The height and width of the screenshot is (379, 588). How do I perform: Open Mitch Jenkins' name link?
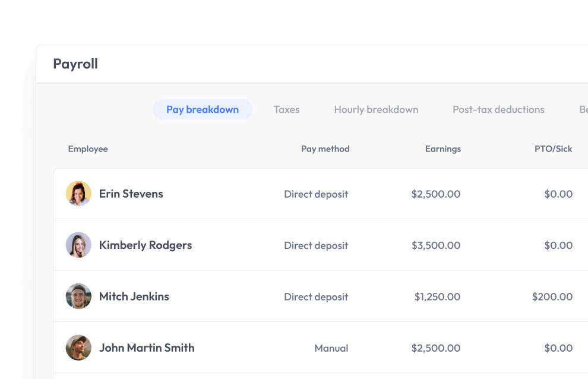coord(134,296)
